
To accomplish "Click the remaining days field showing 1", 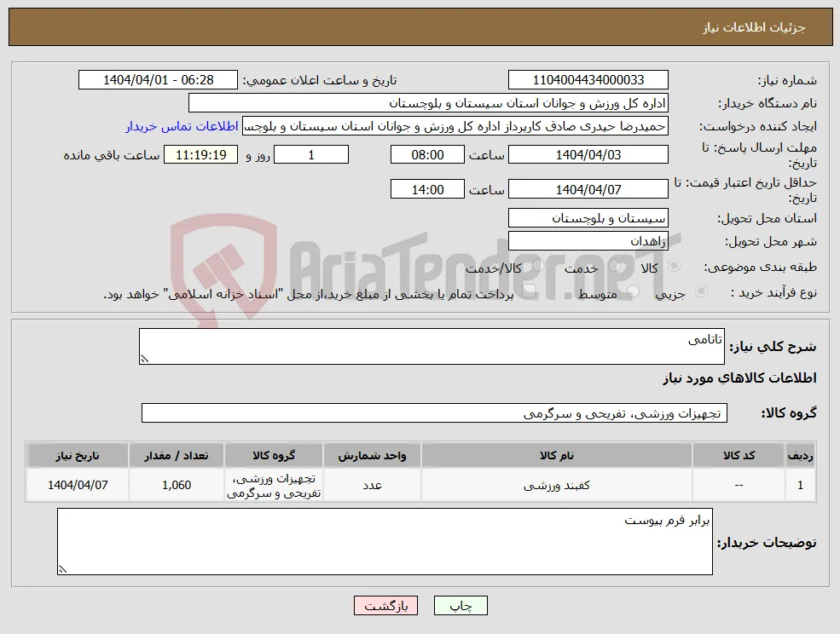I will click(311, 155).
